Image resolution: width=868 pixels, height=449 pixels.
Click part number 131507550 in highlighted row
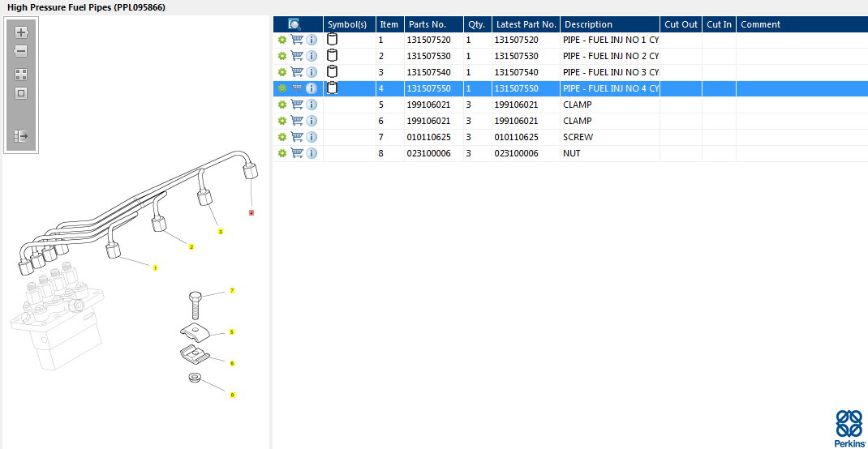click(x=428, y=88)
